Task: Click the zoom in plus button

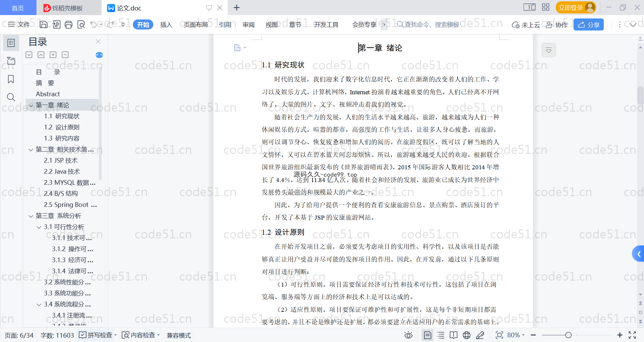Action: (620, 335)
